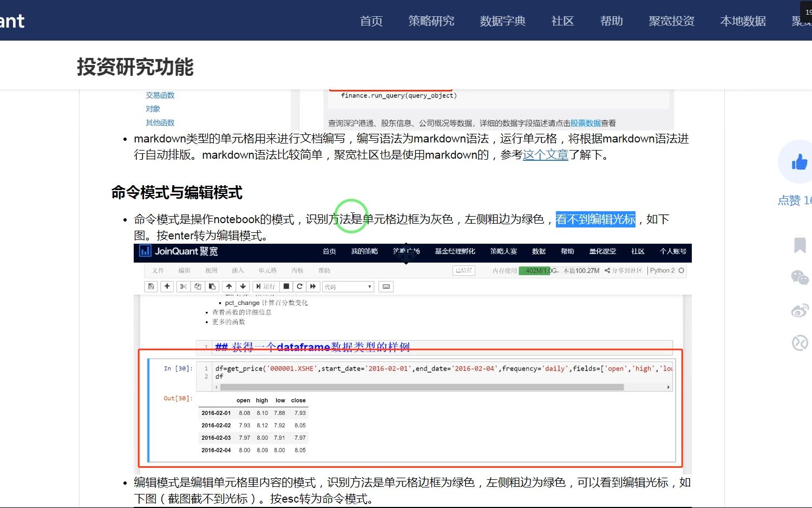Image resolution: width=812 pixels, height=508 pixels.
Task: Click the 对象 sidebar link
Action: [153, 109]
